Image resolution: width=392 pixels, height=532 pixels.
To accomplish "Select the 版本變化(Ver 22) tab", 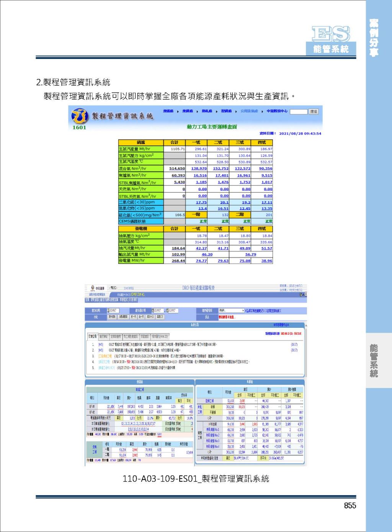I will coord(160,336).
